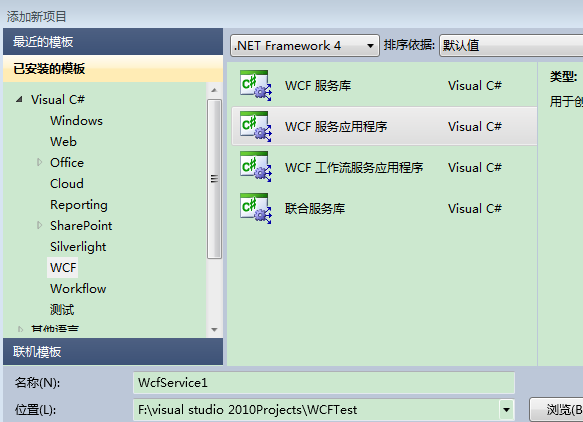Click the 名称 field containing WcfService1

[x=324, y=383]
